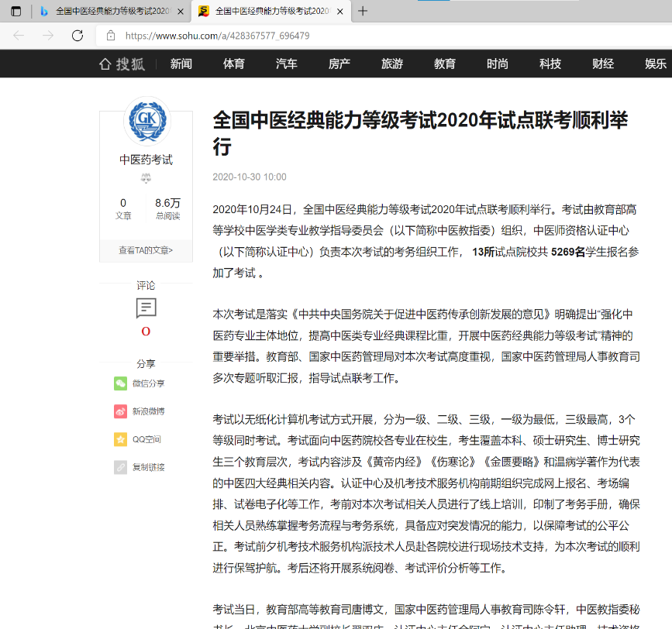Share to QQ空间 icon
The image size is (672, 629).
[x=121, y=439]
